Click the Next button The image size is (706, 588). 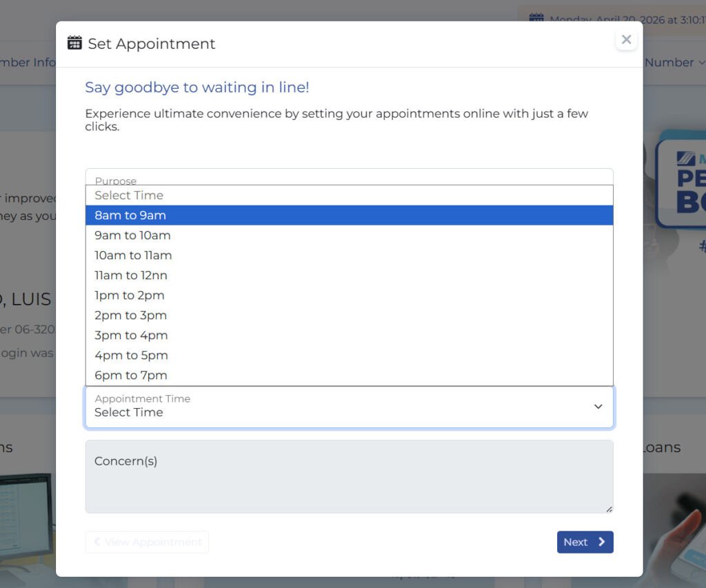pos(585,542)
